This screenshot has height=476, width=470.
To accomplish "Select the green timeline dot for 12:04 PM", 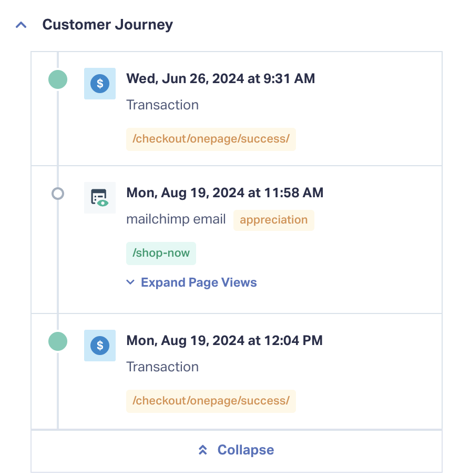I will (x=58, y=341).
